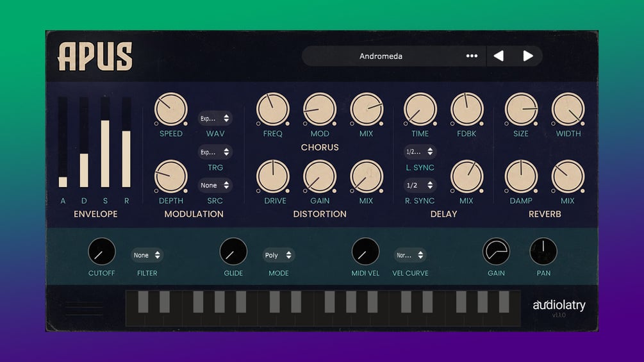644x362 pixels.
Task: Open the TRG trigger dropdown
Action: tap(215, 152)
